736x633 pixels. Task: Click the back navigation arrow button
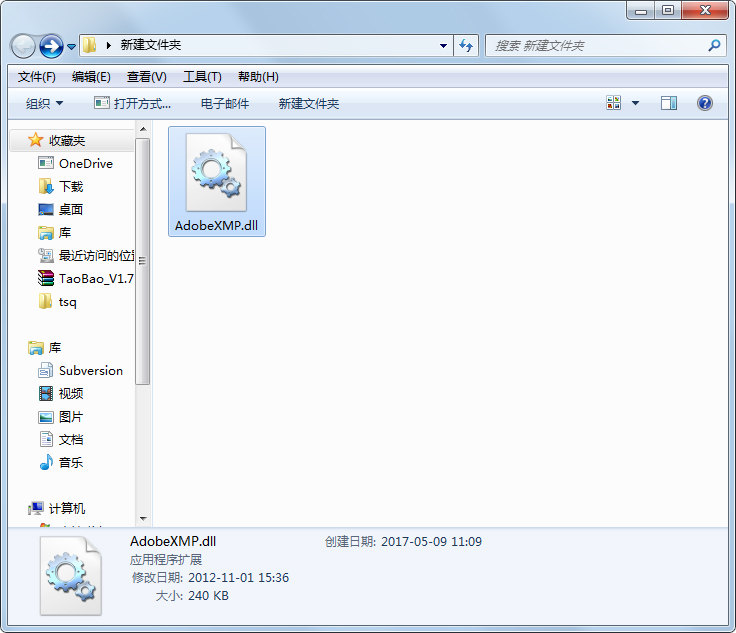[23, 46]
